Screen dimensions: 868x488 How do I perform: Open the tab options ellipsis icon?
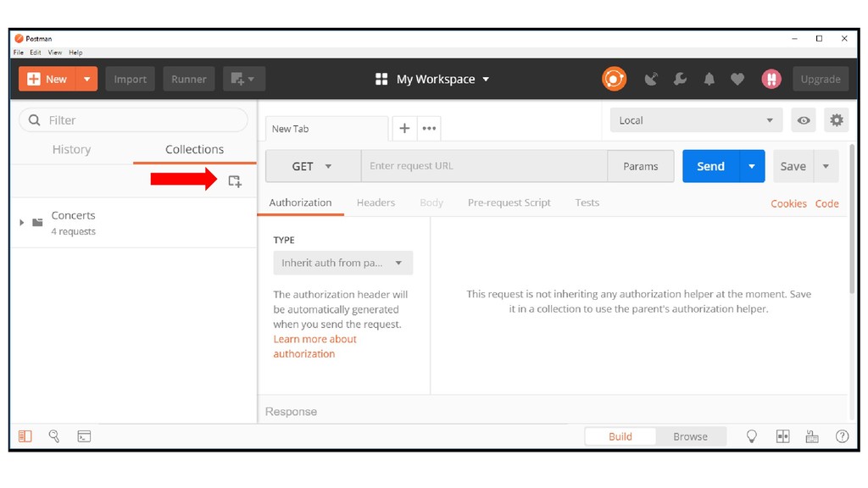[x=429, y=129]
